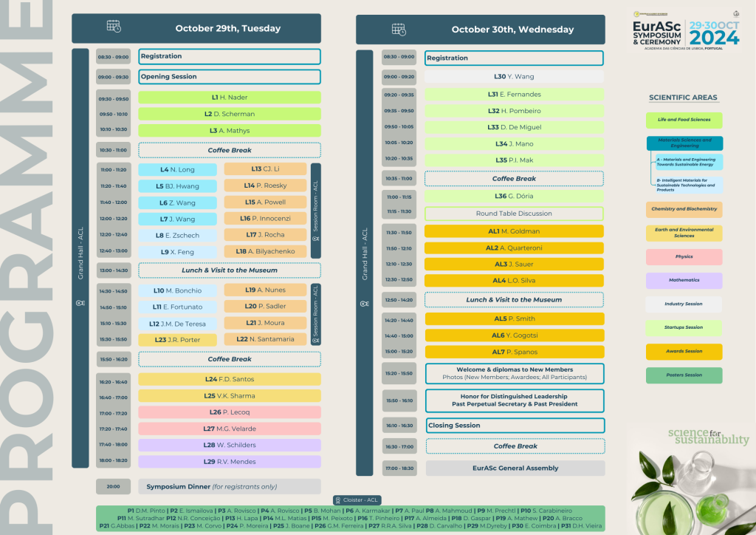Click Welcome & diplomas to New Members block
This screenshot has width=756, height=535.
point(515,373)
